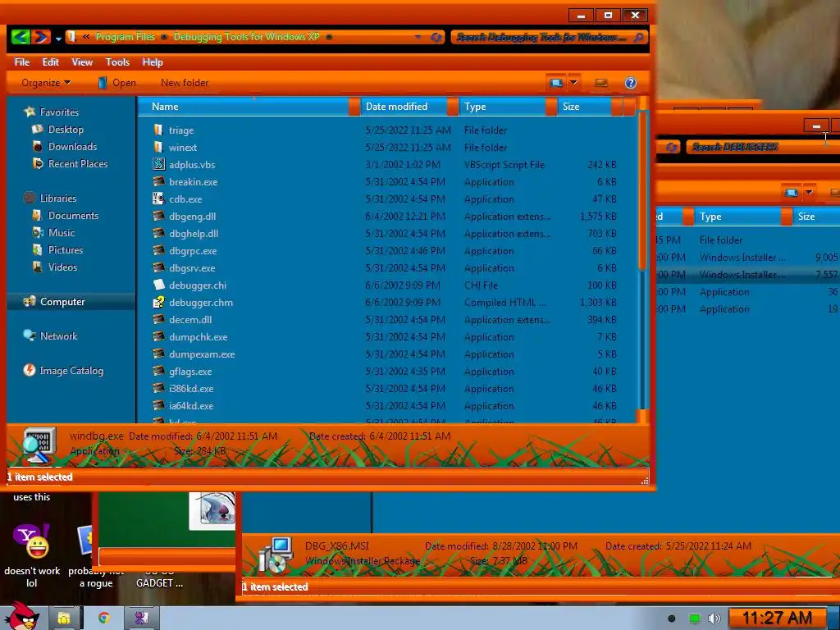Click the magnifier search icon
The width and height of the screenshot is (840, 630).
tap(638, 37)
